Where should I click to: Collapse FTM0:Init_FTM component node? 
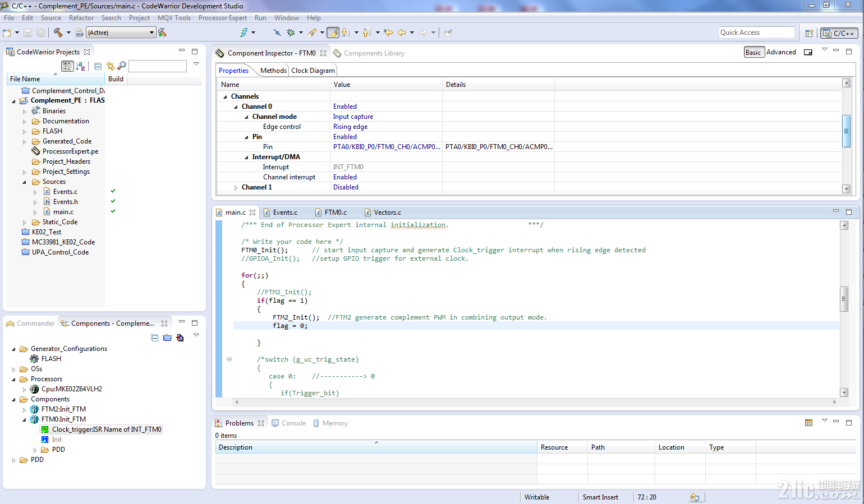coord(24,420)
